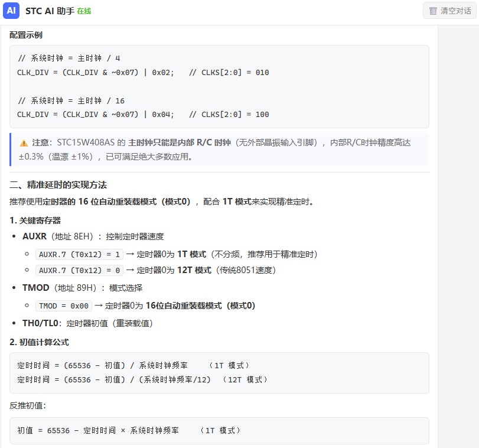Screen dimensions: 479x448
Task: Click the 在线 online status label
Action: 84,11
